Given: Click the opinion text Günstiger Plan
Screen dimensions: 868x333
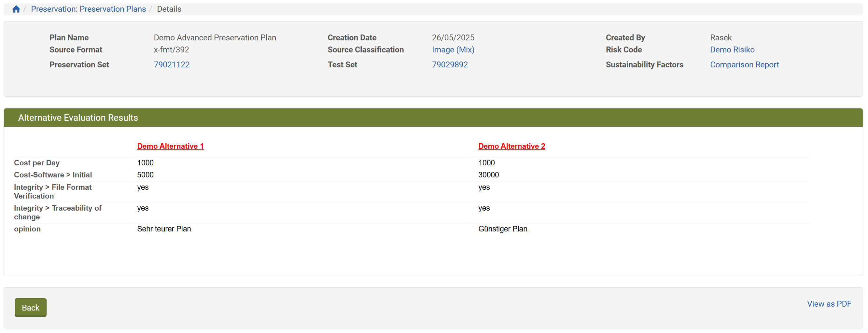Looking at the screenshot, I should [x=502, y=229].
